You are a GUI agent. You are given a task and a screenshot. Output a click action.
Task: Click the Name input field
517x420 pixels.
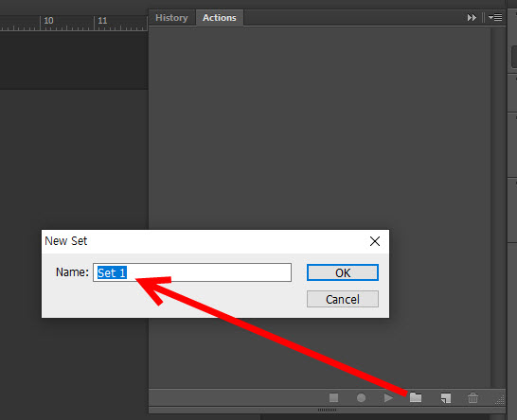192,272
